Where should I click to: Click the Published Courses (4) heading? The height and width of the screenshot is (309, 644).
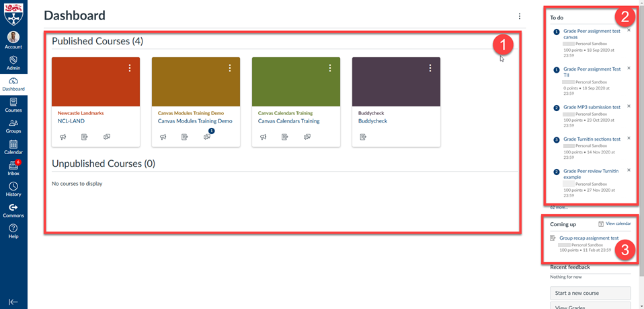click(97, 41)
